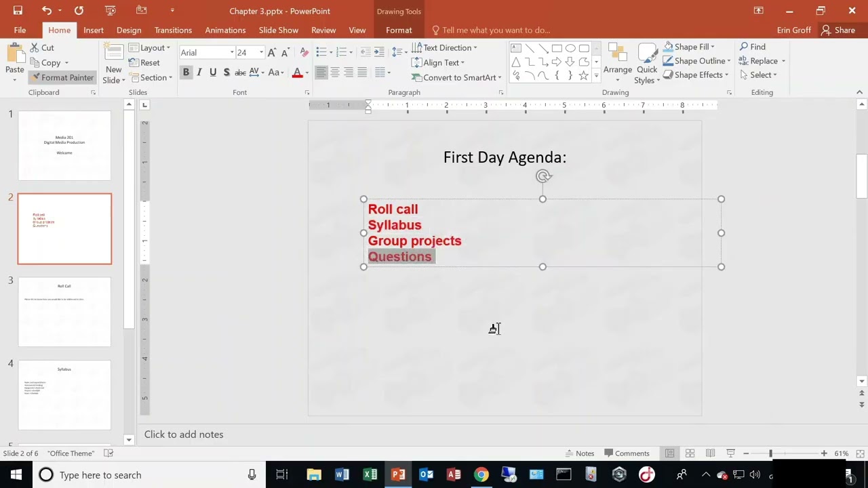Image resolution: width=868 pixels, height=488 pixels.
Task: Add a New Slide
Action: tap(113, 64)
